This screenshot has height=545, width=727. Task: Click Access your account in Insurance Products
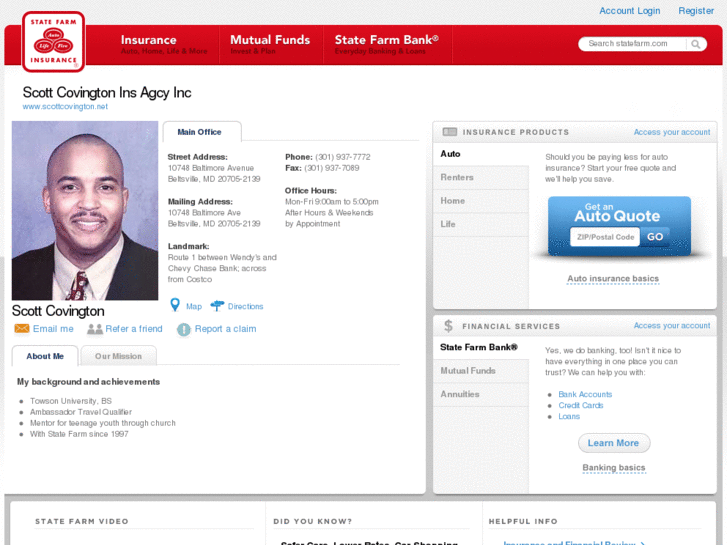click(672, 132)
